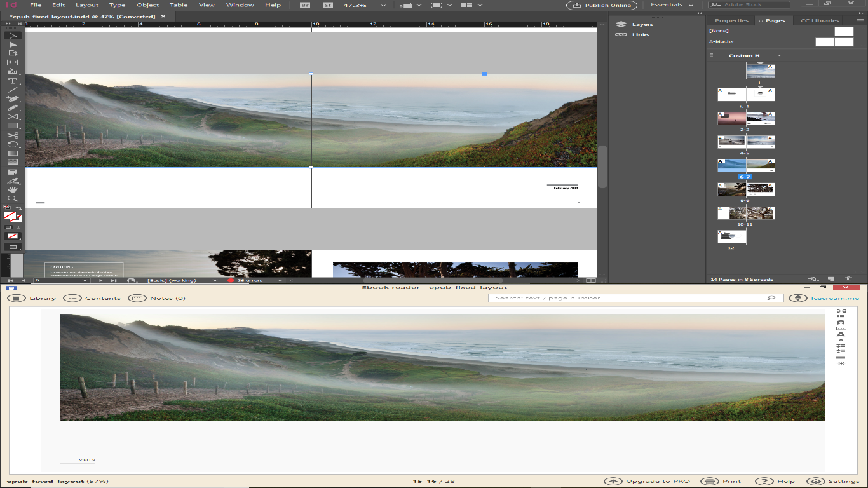
Task: Choose the Direct Selection tool
Action: tap(12, 44)
